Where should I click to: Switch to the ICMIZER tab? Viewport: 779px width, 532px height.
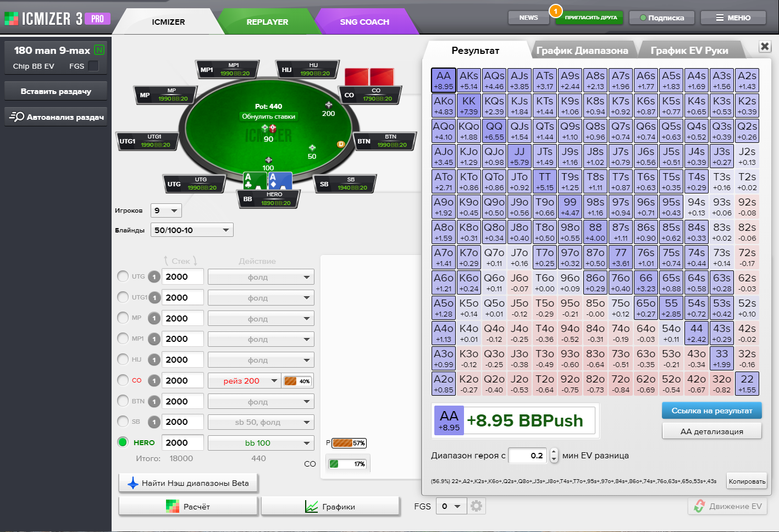(x=168, y=22)
